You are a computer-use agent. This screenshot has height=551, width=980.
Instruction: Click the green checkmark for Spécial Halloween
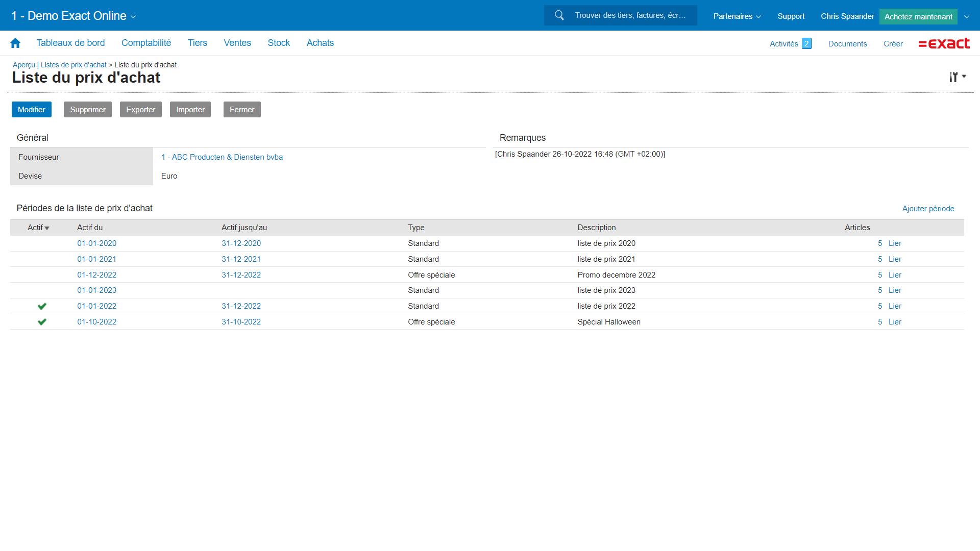42,322
